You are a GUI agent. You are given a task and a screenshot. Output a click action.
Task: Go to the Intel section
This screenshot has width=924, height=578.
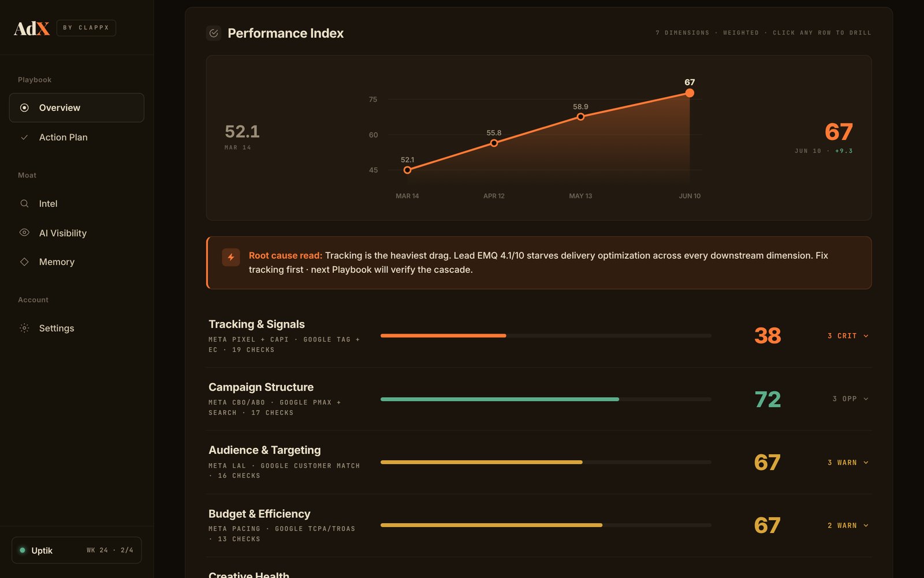point(76,203)
